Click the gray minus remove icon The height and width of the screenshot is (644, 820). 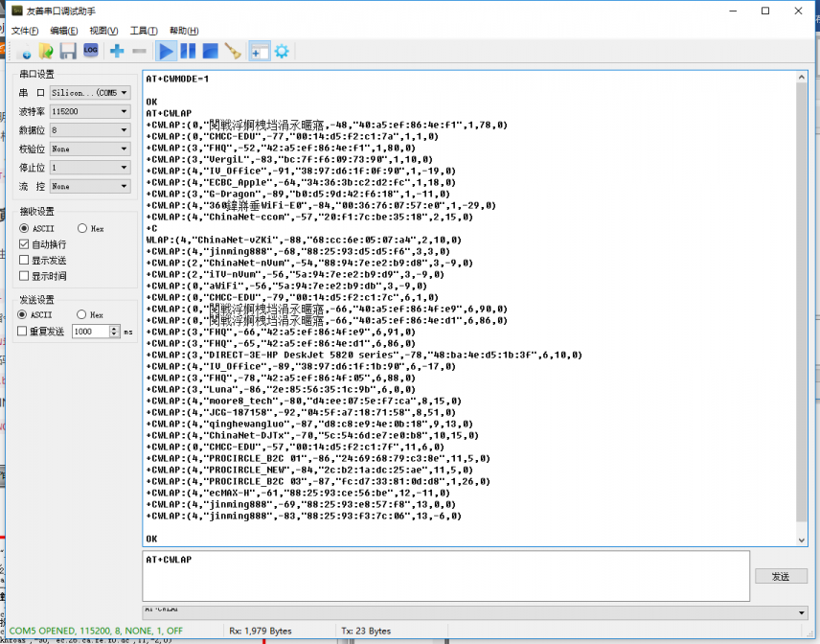[139, 51]
